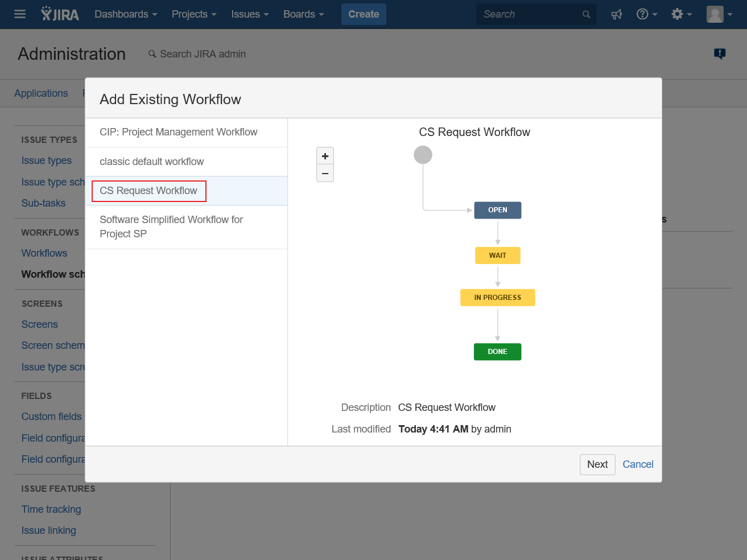The height and width of the screenshot is (560, 747).
Task: Click the Create button
Action: pos(364,14)
